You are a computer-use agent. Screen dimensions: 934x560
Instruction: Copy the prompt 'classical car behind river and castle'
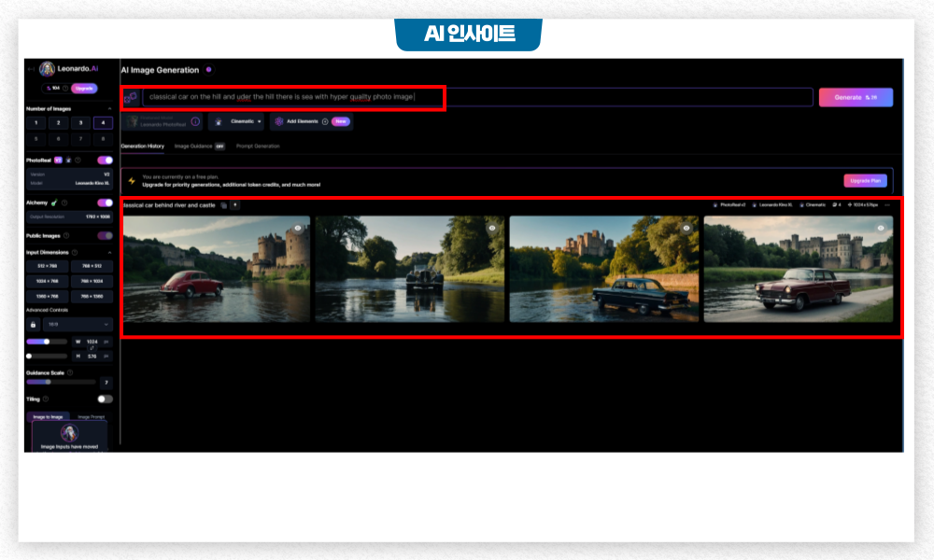click(224, 205)
